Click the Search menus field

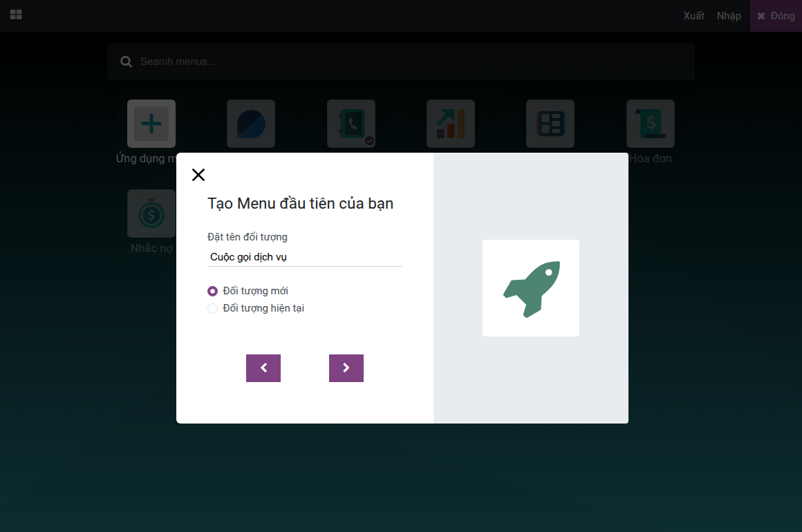(x=401, y=61)
